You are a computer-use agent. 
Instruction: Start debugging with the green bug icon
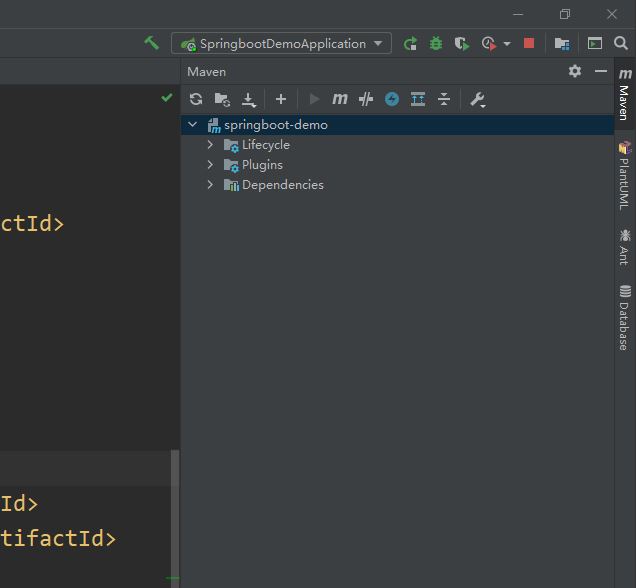point(436,44)
